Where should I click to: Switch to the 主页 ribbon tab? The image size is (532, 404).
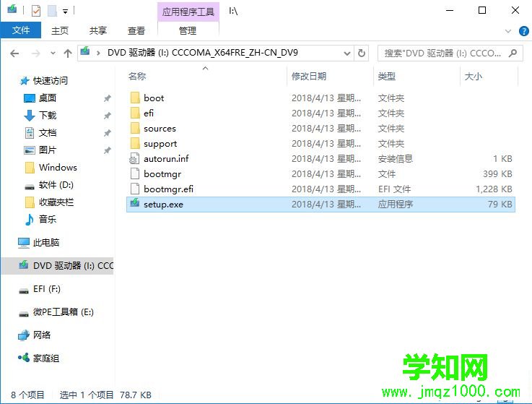[x=60, y=30]
